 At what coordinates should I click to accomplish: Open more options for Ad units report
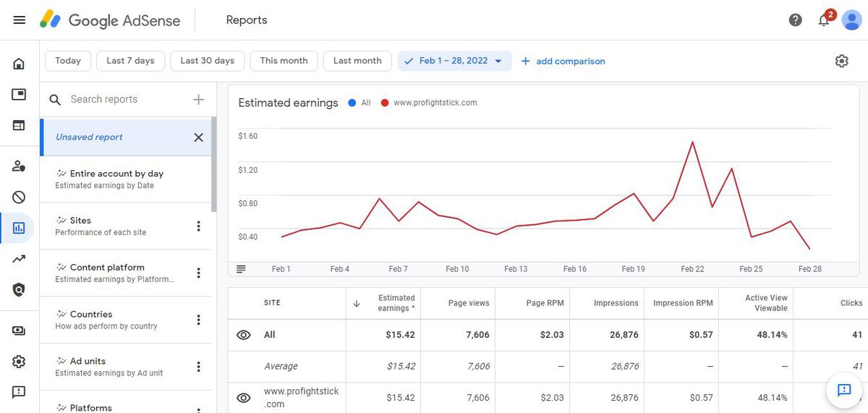(x=199, y=367)
